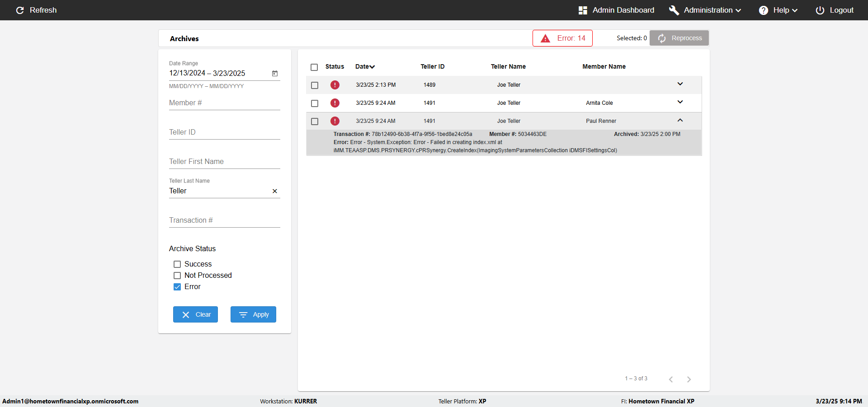
Task: Open the date range calendar icon
Action: [x=275, y=73]
